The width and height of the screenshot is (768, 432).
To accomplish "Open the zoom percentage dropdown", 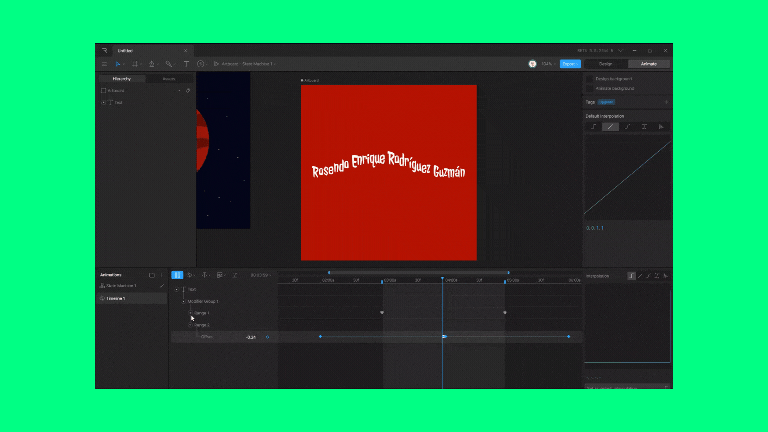I will 547,63.
